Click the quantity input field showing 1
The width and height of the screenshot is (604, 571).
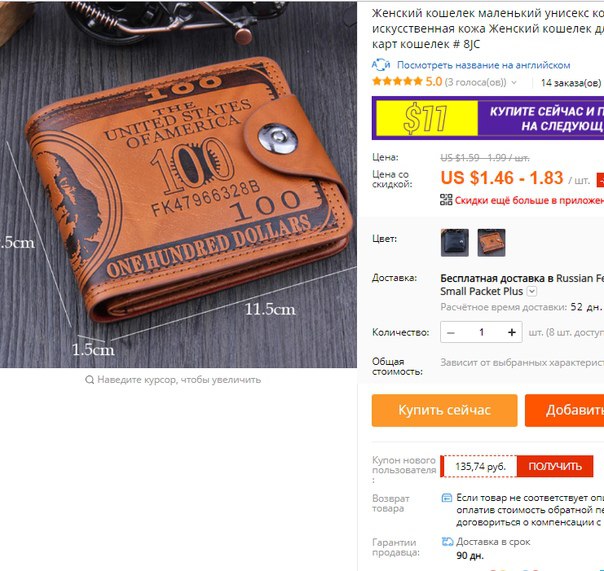[x=482, y=333]
